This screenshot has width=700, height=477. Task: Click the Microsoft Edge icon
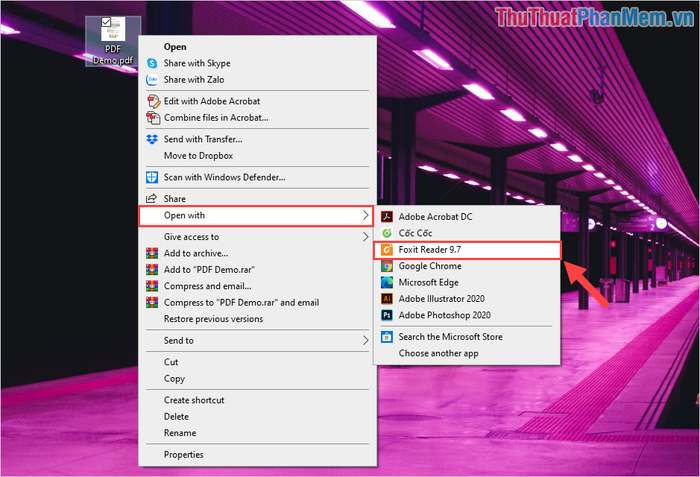387,283
